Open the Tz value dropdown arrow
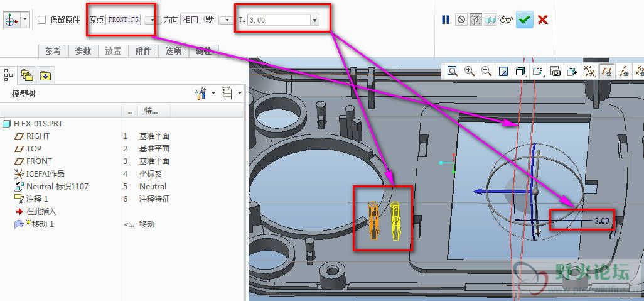 315,19
